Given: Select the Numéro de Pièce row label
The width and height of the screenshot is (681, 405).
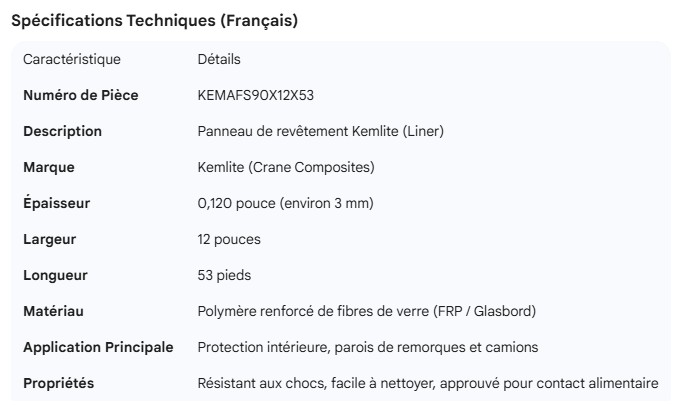Looking at the screenshot, I should [x=81, y=96].
